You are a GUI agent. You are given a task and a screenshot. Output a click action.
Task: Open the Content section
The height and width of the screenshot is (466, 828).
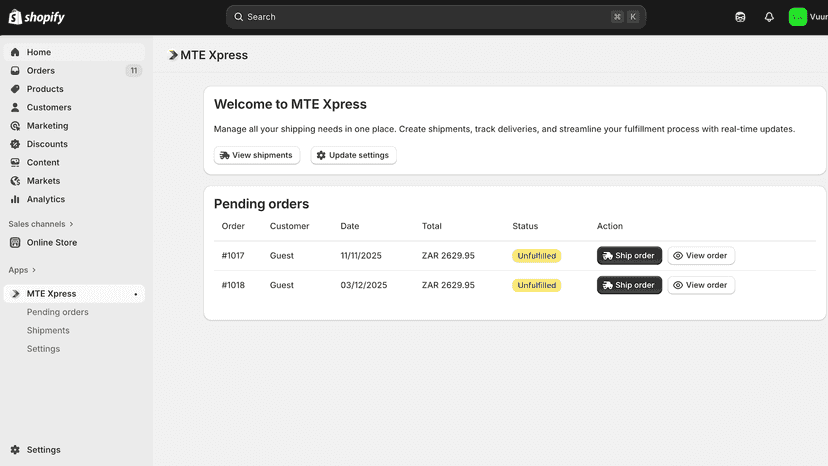pos(74,162)
